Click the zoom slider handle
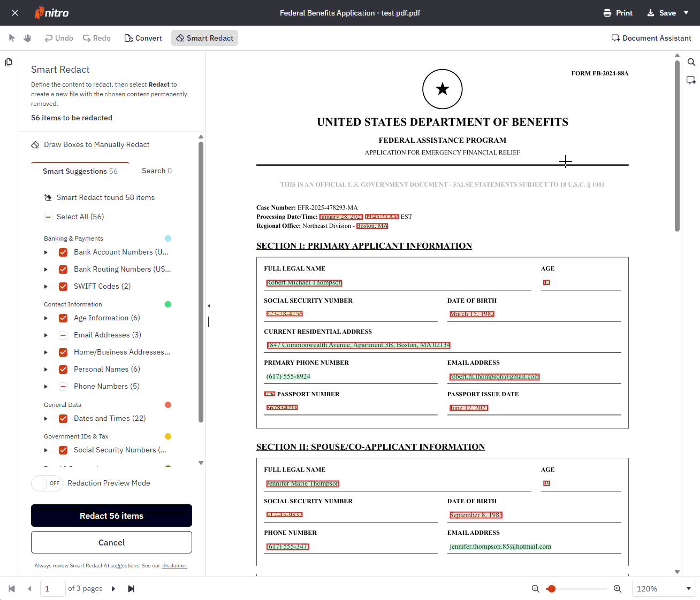 [x=552, y=589]
